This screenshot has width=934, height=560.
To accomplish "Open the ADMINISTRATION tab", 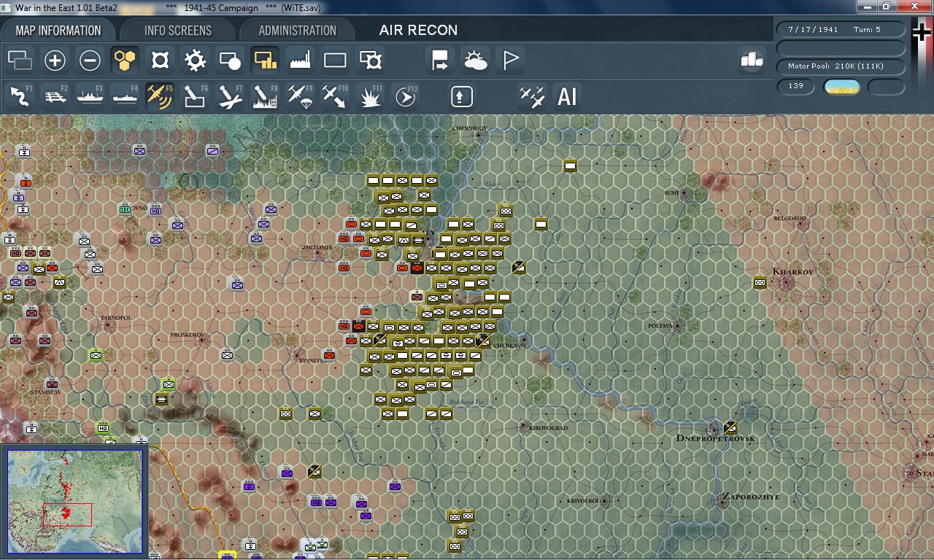I will [x=297, y=31].
